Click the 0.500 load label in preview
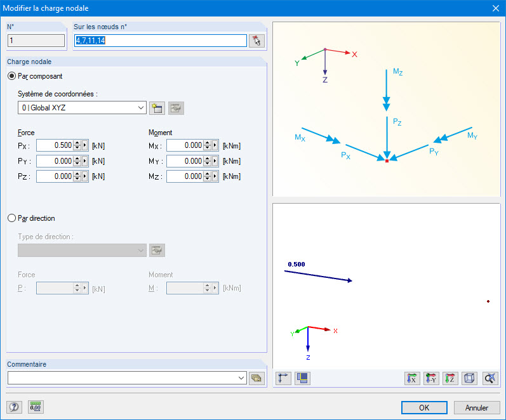This screenshot has height=420, width=506. tap(296, 264)
